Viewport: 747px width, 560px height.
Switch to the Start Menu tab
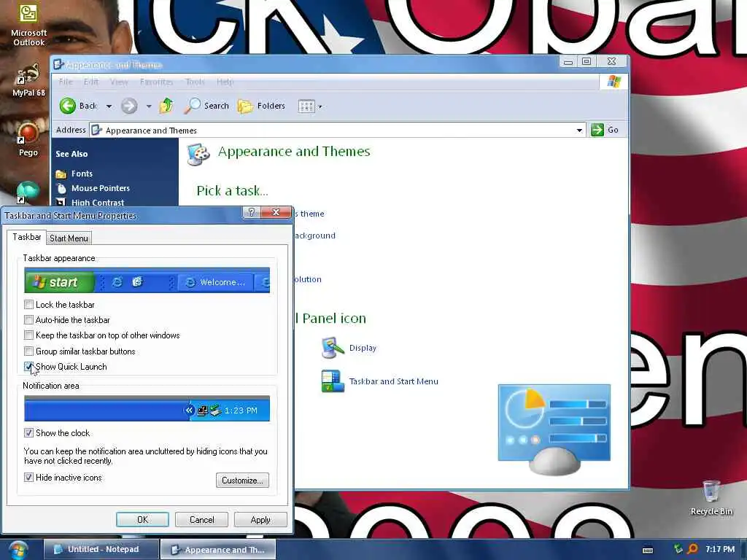click(69, 238)
